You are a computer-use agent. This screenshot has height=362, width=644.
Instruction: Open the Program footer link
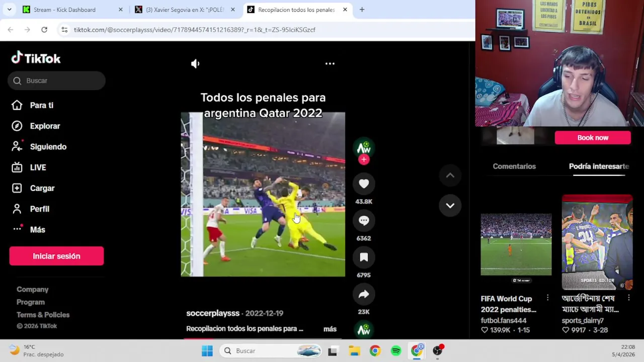pyautogui.click(x=31, y=302)
